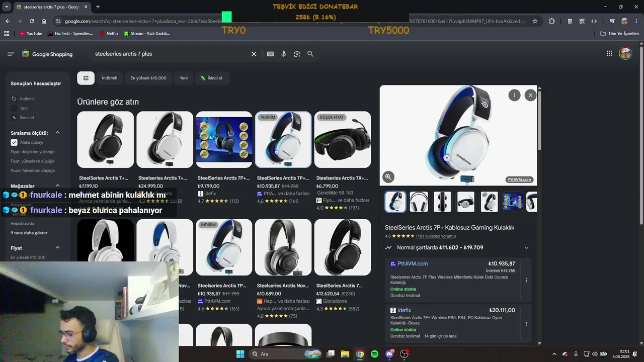The image size is (644, 362).
Task: Search by image with the lens icon
Action: pos(297,54)
